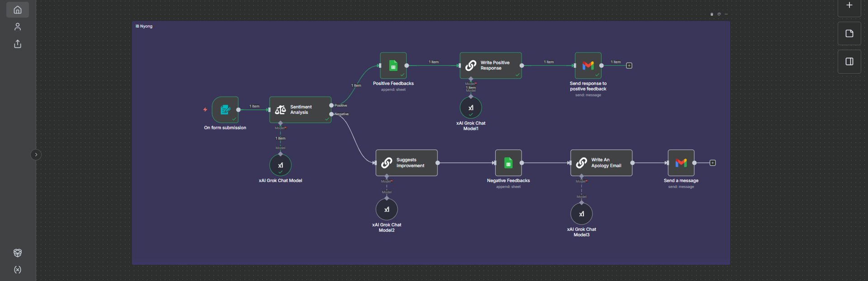Open sticky note three-dots options menu
The image size is (868, 281).
(x=726, y=14)
